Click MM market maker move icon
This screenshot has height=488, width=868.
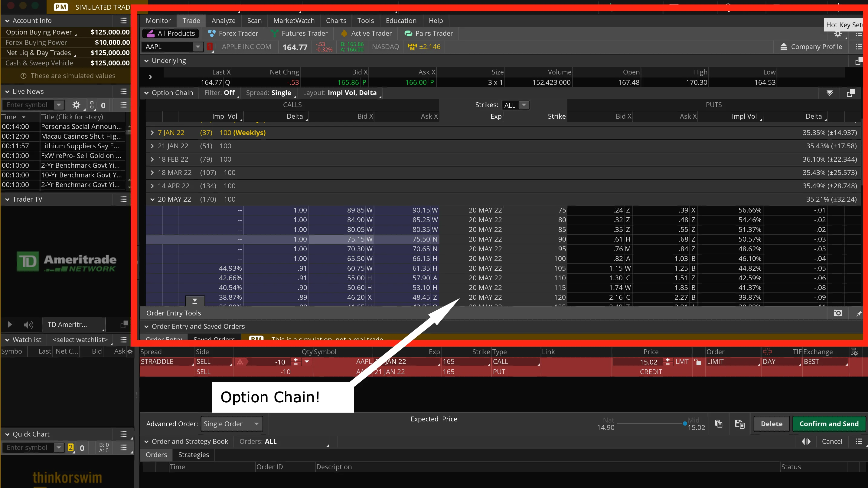[x=412, y=47]
